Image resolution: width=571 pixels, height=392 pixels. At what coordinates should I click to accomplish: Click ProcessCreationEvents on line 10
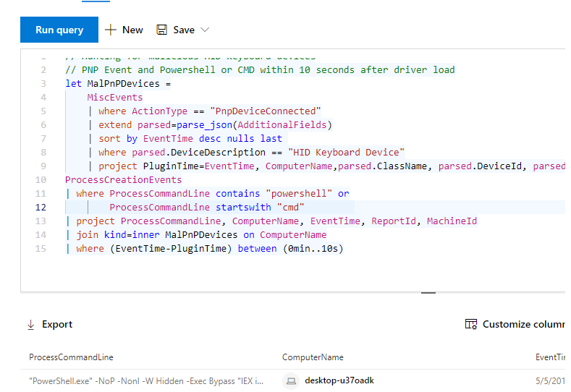[x=123, y=180]
